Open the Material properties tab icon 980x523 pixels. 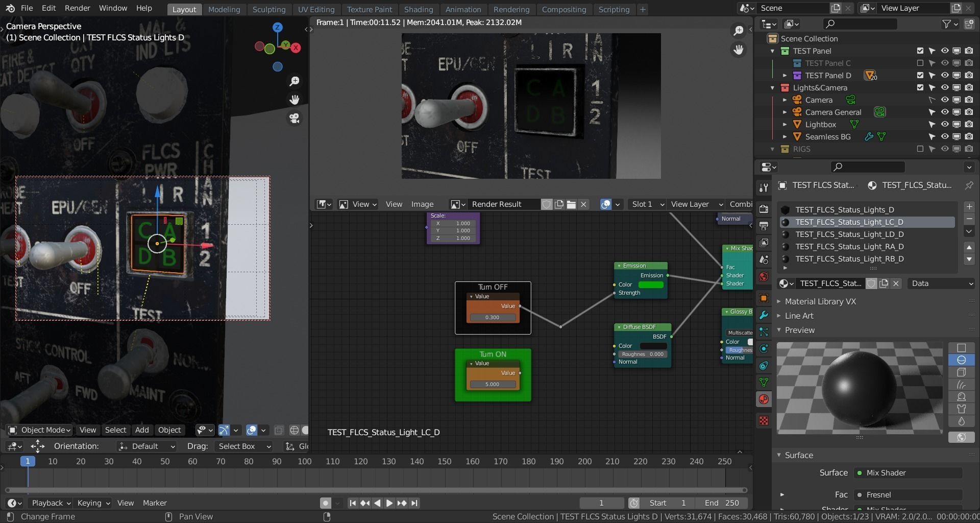point(764,399)
